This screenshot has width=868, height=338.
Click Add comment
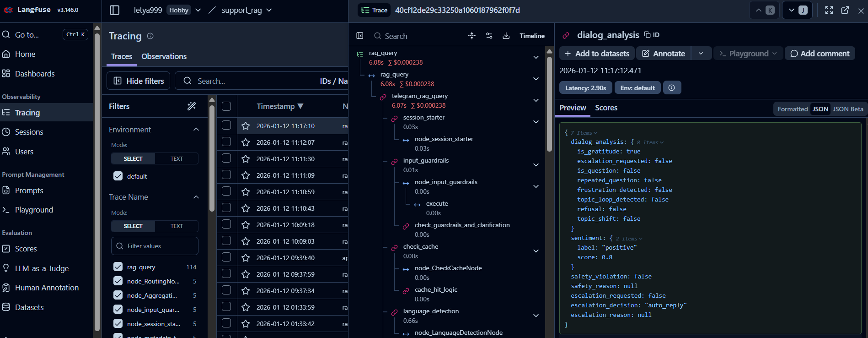click(x=820, y=54)
